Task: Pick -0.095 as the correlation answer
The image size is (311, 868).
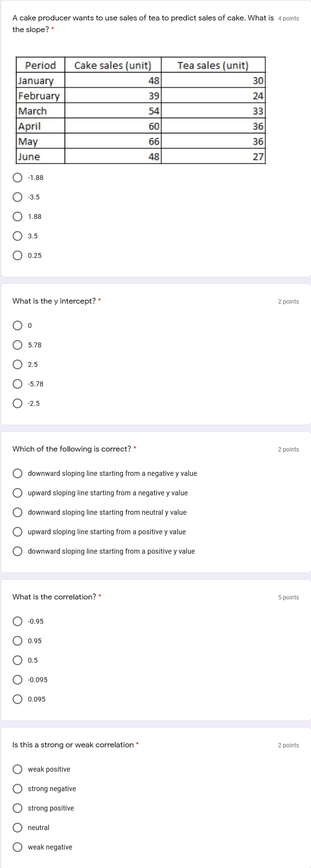Action: point(17,680)
